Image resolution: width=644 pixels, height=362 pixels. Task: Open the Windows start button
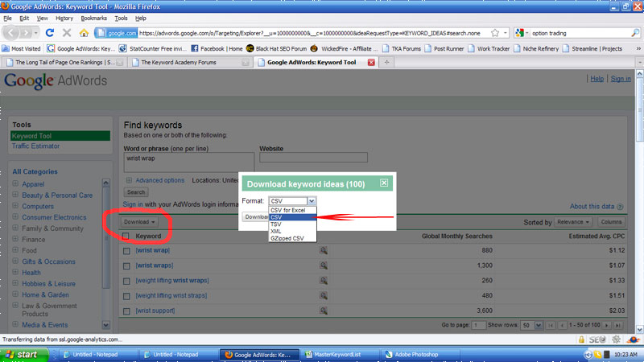click(x=24, y=355)
